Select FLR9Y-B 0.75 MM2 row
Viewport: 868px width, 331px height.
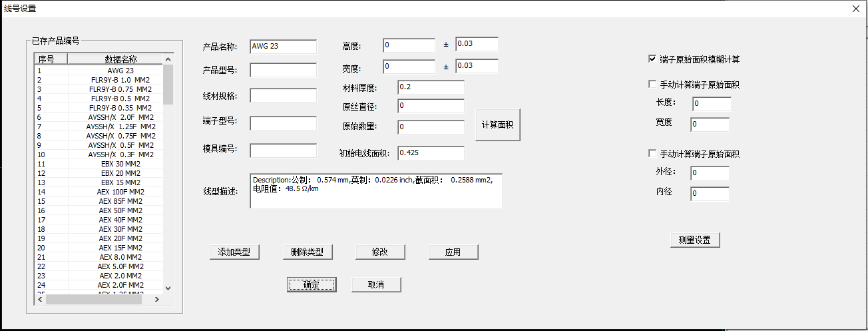click(x=99, y=89)
